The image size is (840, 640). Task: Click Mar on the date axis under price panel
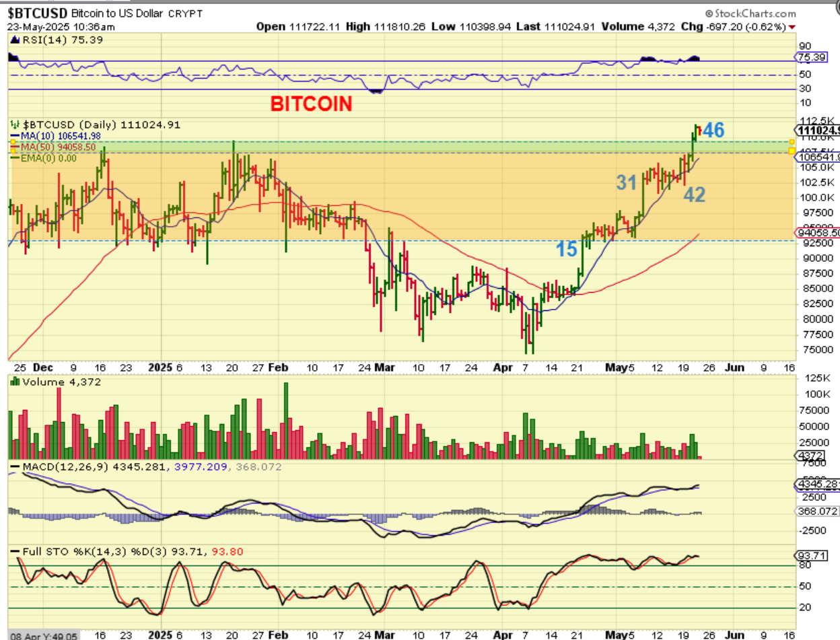click(384, 367)
